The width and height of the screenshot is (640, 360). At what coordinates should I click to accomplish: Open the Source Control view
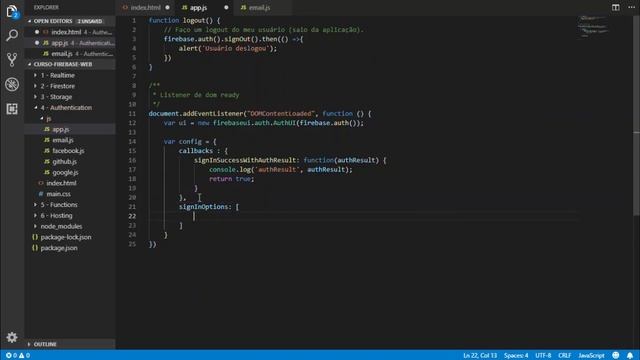pyautogui.click(x=12, y=60)
